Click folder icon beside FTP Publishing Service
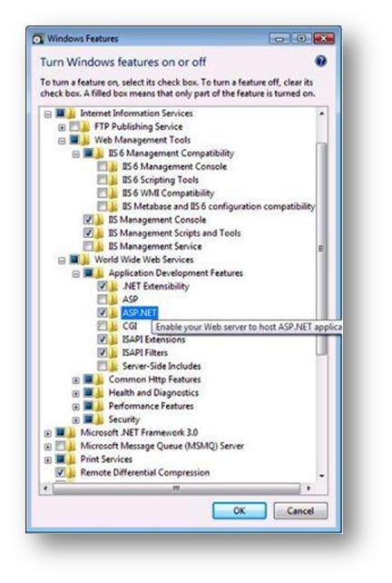This screenshot has height=583, width=392. tap(85, 127)
